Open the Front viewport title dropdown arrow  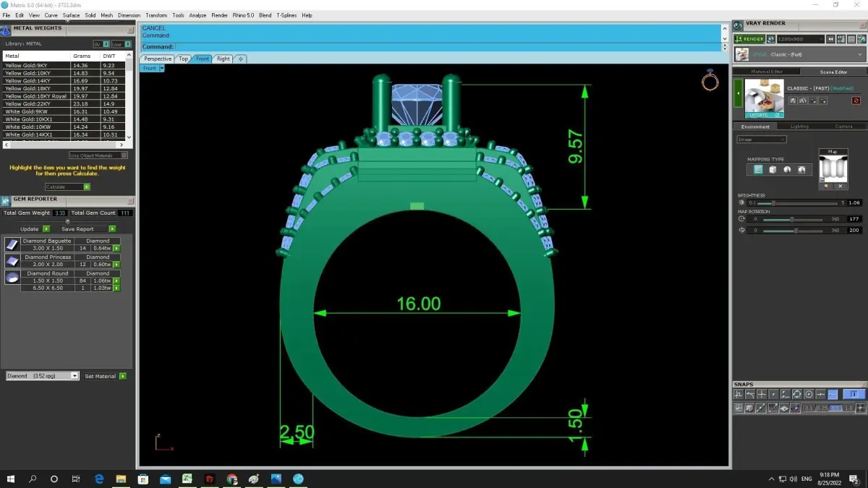pyautogui.click(x=162, y=68)
